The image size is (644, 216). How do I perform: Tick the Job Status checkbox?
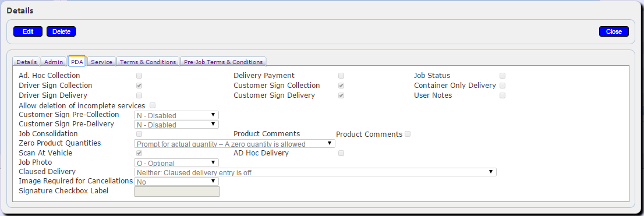(x=503, y=76)
